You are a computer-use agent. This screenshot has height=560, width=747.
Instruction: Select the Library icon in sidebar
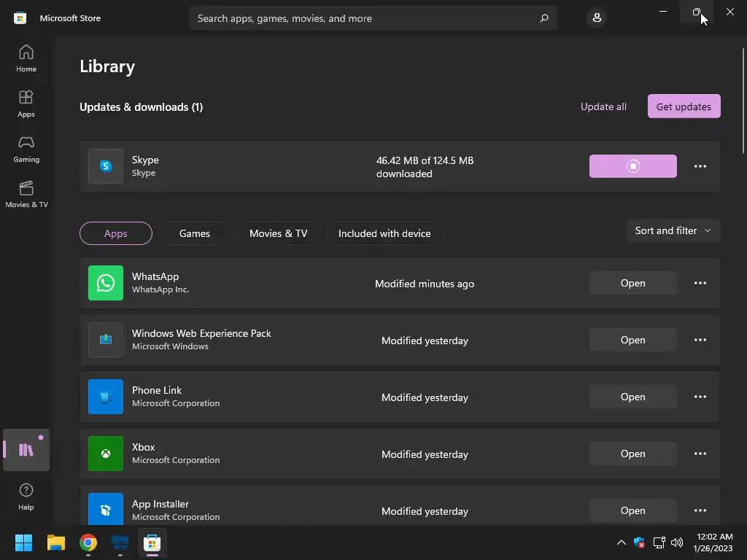[x=26, y=449]
